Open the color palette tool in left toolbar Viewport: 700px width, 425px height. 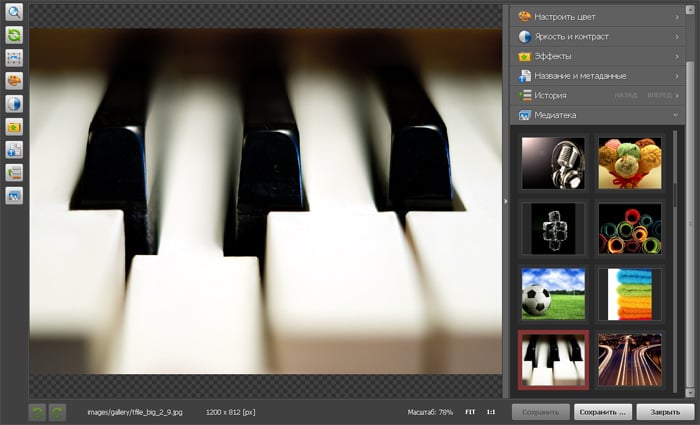(x=14, y=81)
